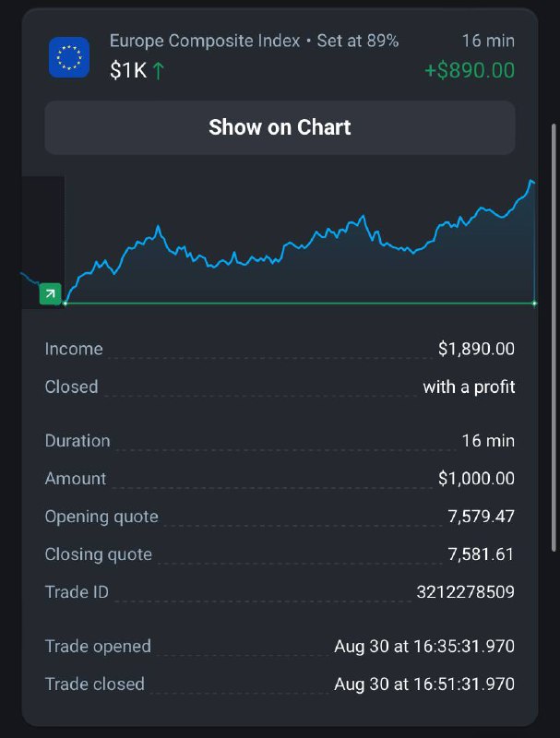The image size is (560, 738).
Task: Click the vertical scrollbar on the right
Action: click(554, 337)
